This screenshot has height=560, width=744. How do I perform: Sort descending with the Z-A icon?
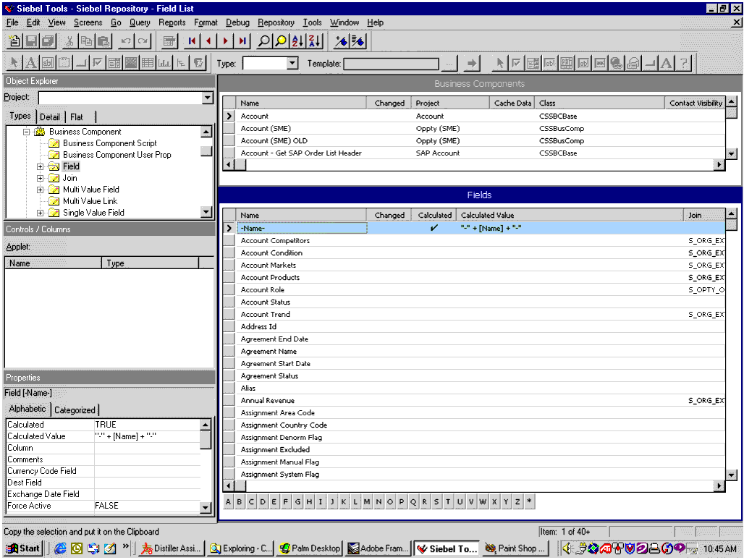(314, 41)
